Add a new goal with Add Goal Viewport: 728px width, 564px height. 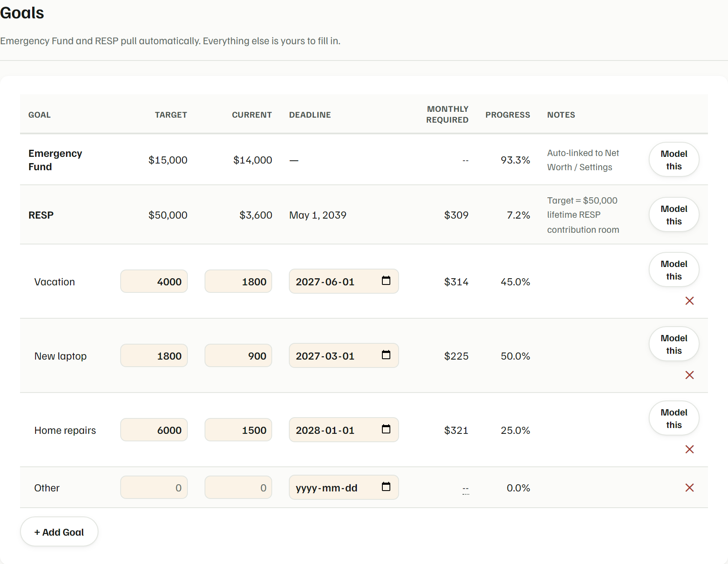pyautogui.click(x=59, y=532)
